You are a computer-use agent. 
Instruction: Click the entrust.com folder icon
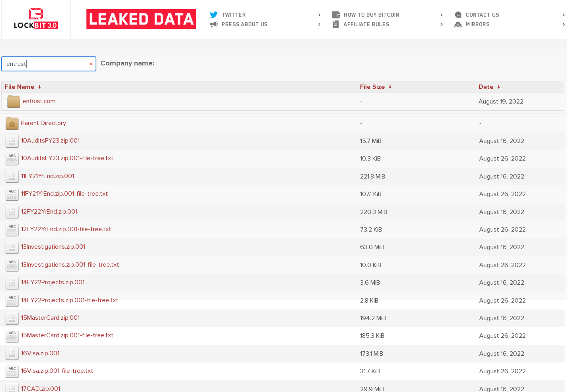pyautogui.click(x=14, y=101)
